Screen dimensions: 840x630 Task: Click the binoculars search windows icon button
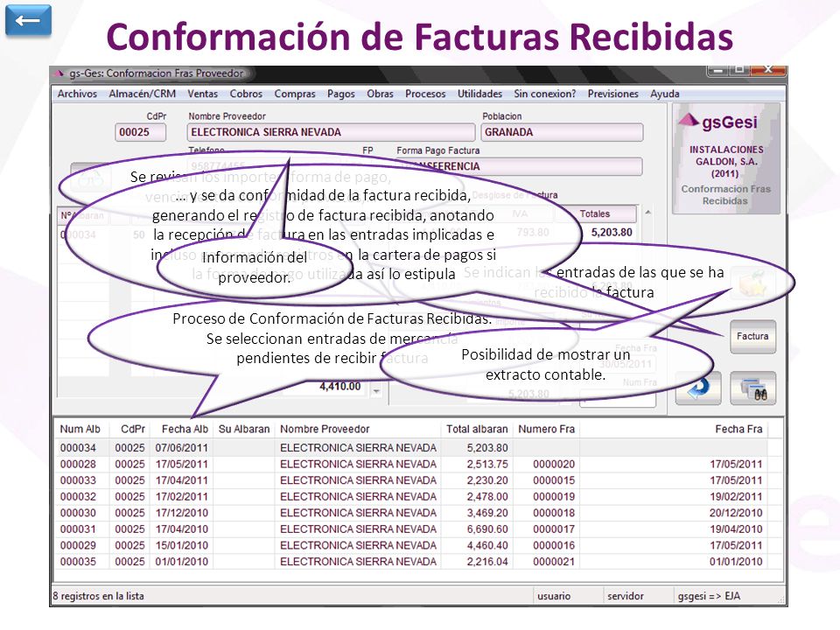[x=752, y=388]
